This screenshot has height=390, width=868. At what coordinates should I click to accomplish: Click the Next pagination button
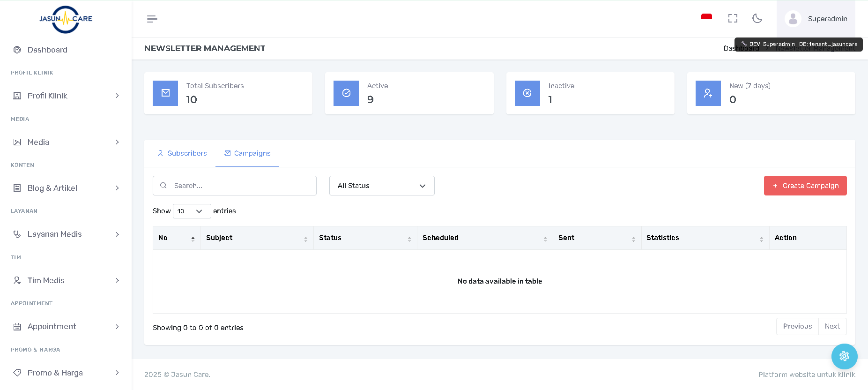click(x=832, y=326)
